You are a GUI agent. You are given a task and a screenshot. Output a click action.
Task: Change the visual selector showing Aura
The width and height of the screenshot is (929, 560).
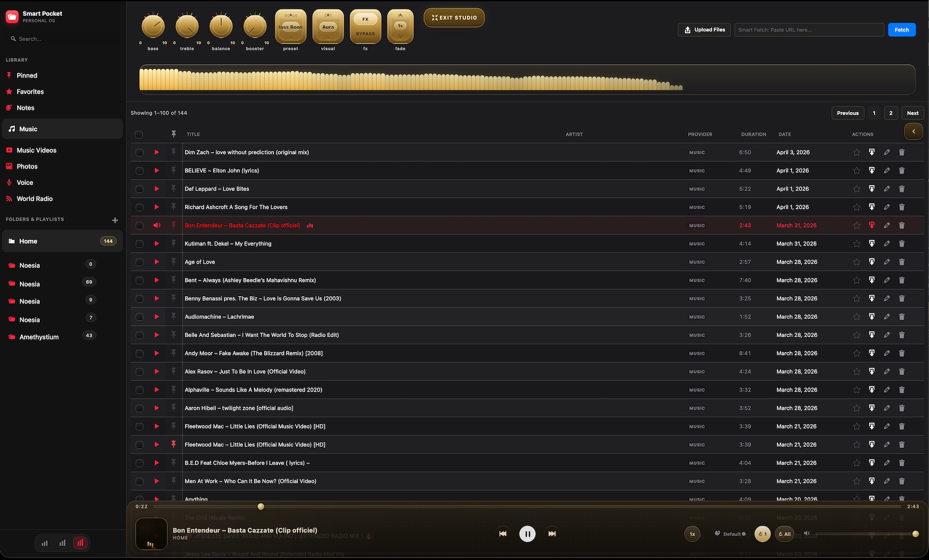[x=328, y=26]
